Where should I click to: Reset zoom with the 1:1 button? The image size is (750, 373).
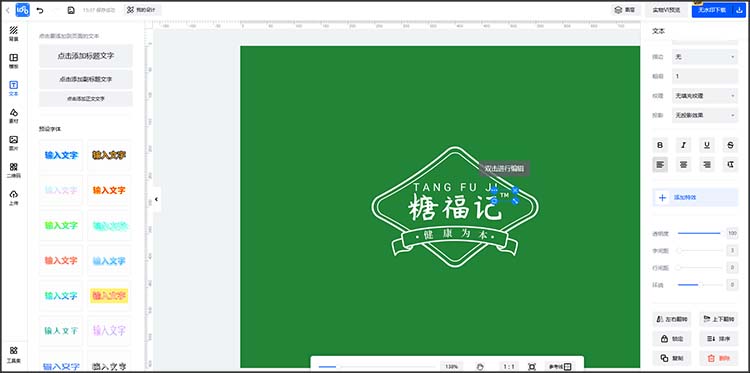tap(509, 367)
